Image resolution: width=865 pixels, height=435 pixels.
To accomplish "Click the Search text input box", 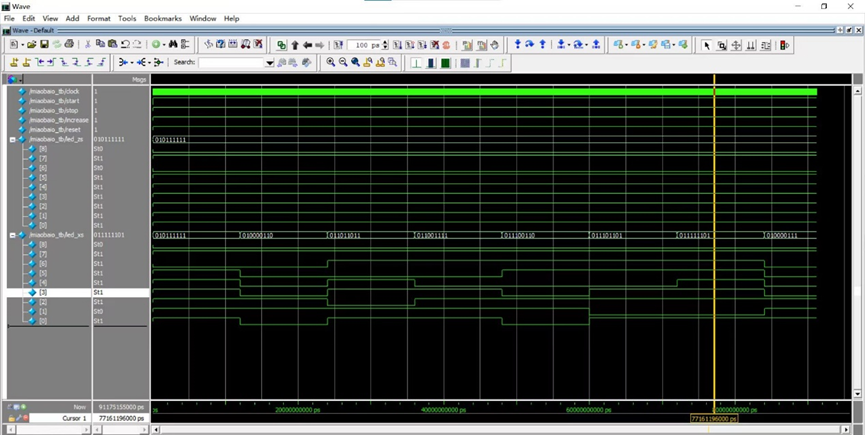I will pos(231,62).
